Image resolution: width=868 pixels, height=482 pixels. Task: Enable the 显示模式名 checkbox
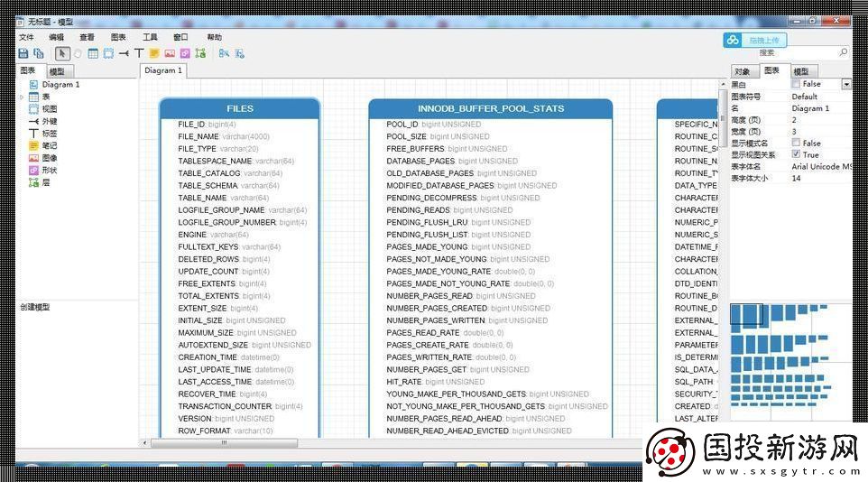[796, 143]
